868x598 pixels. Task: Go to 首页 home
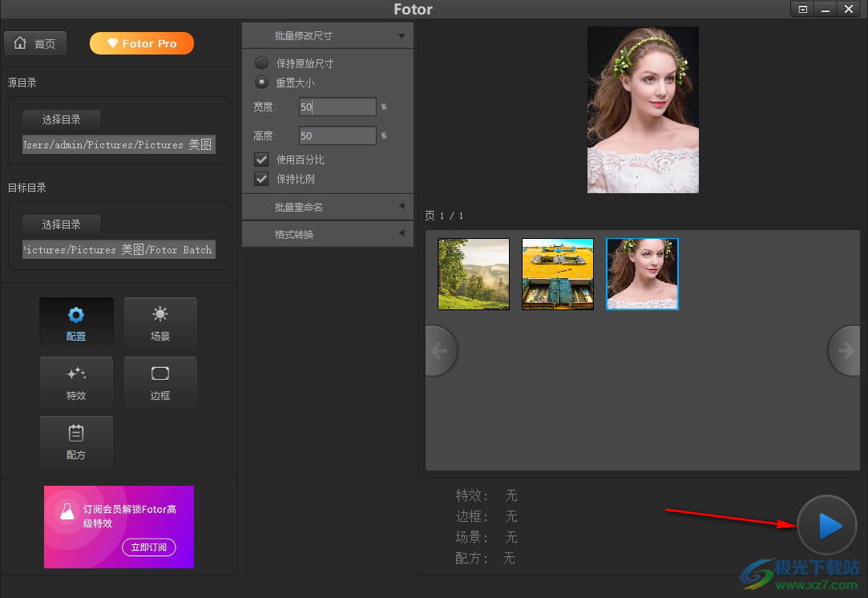[35, 43]
